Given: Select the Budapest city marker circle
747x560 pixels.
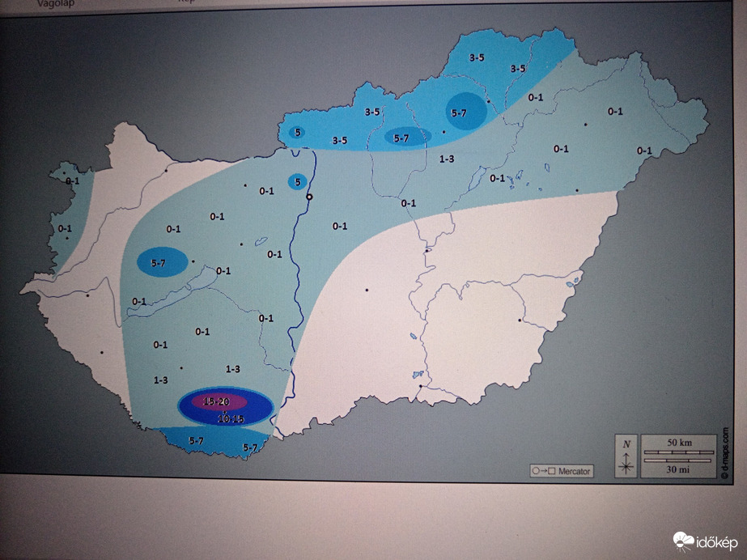Looking at the screenshot, I should (x=308, y=197).
